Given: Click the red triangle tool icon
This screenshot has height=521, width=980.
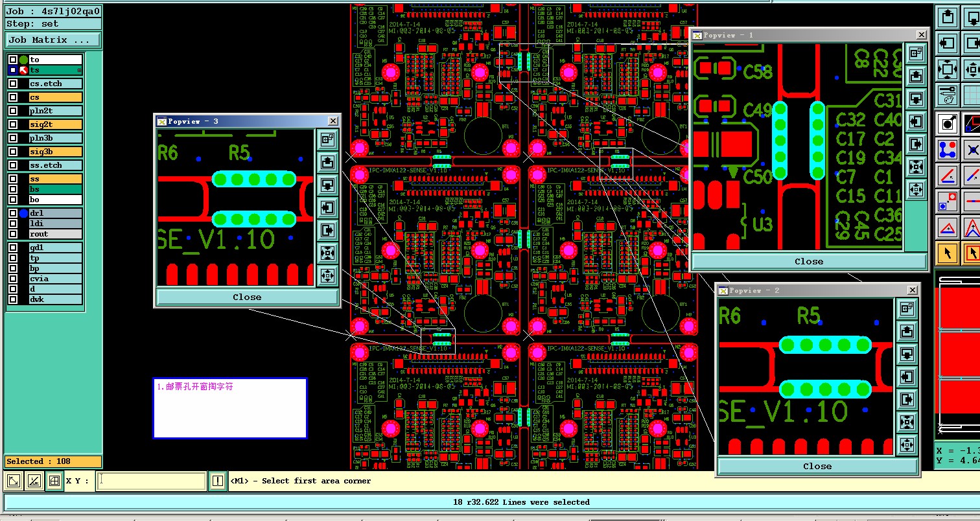Looking at the screenshot, I should tap(948, 227).
